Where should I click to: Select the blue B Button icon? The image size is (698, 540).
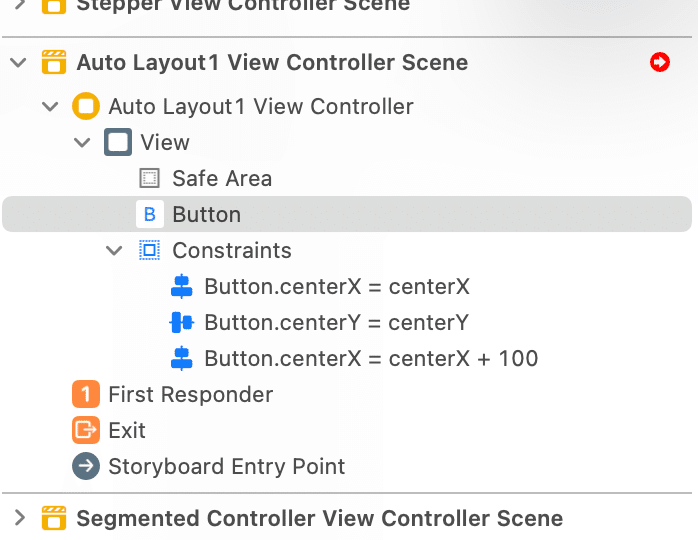pyautogui.click(x=150, y=214)
